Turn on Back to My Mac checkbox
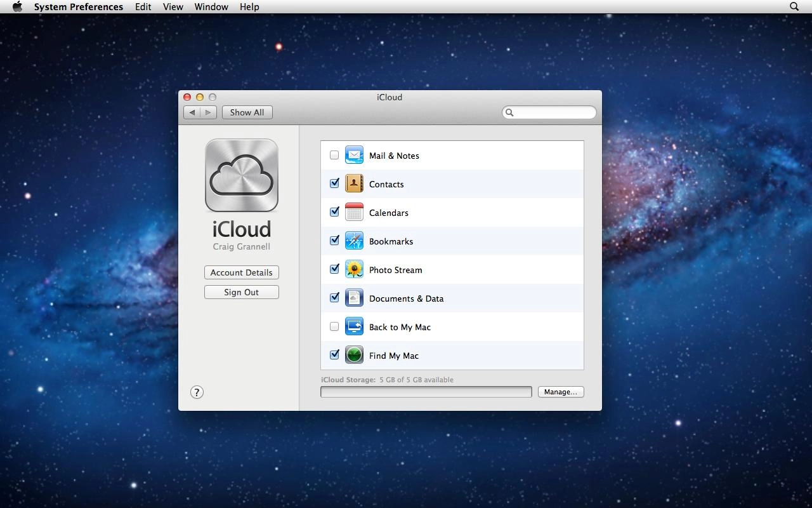 pyautogui.click(x=334, y=326)
